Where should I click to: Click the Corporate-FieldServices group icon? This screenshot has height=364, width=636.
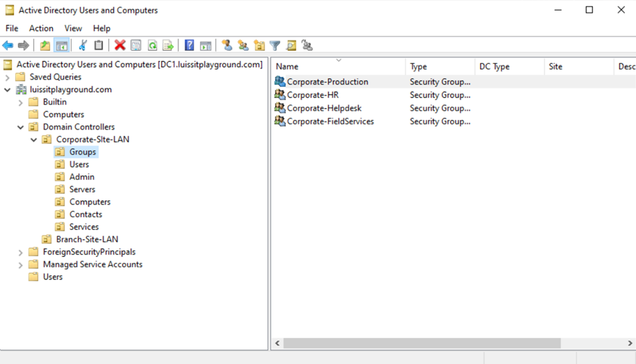click(280, 121)
